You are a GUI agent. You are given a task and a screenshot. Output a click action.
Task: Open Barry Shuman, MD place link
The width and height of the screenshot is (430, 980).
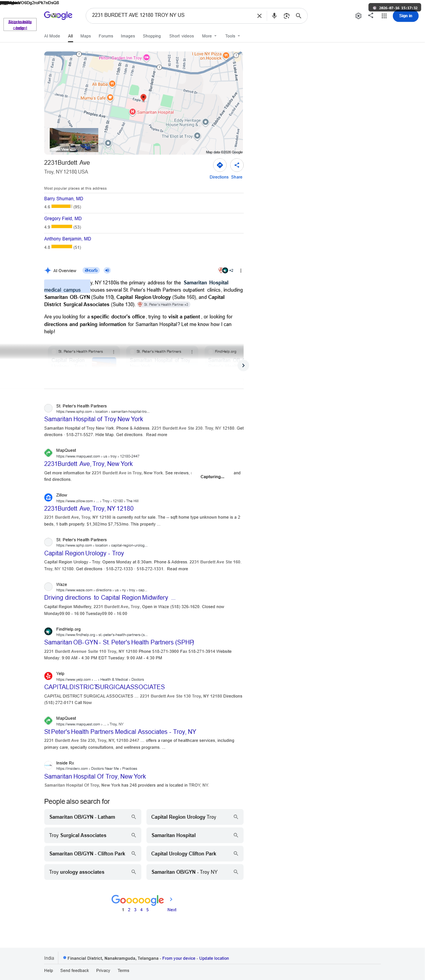point(64,199)
